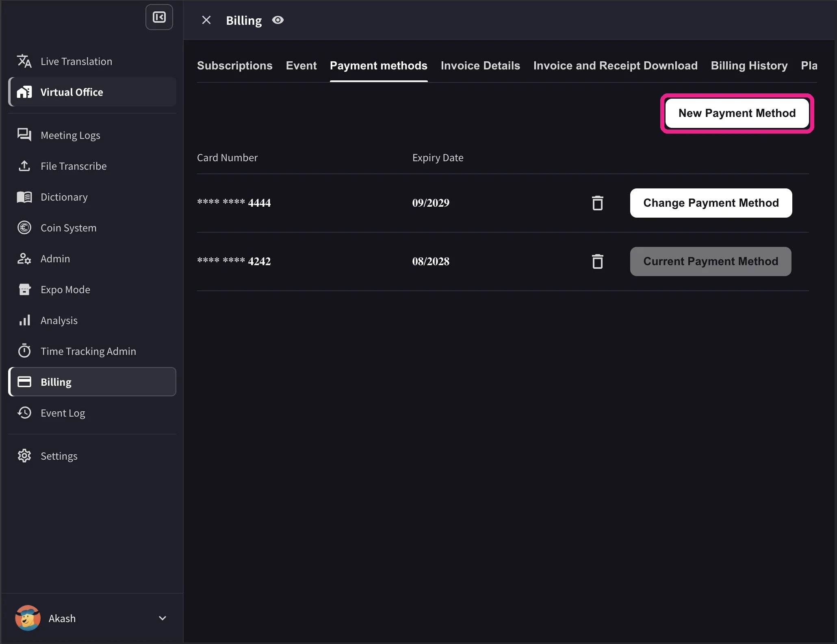Open Settings from the sidebar
The height and width of the screenshot is (644, 837).
coord(92,456)
